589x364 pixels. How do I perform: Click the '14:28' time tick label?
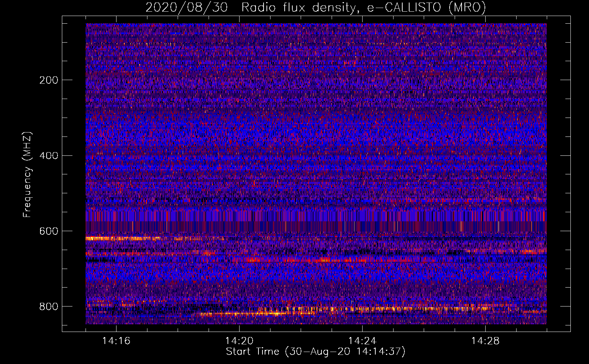tap(485, 341)
